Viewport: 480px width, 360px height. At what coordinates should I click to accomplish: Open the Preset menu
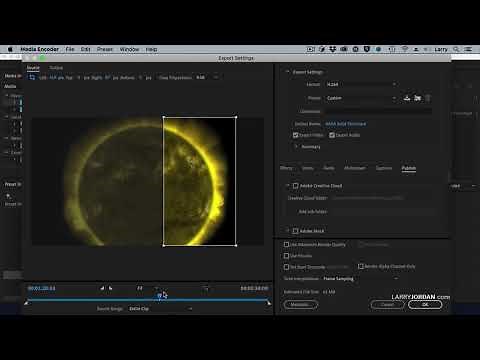(x=105, y=49)
